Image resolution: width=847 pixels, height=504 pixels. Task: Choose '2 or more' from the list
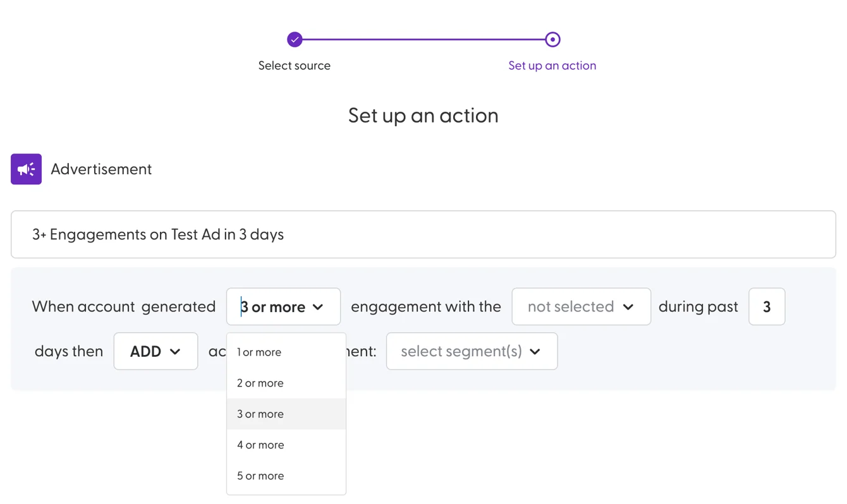286,383
